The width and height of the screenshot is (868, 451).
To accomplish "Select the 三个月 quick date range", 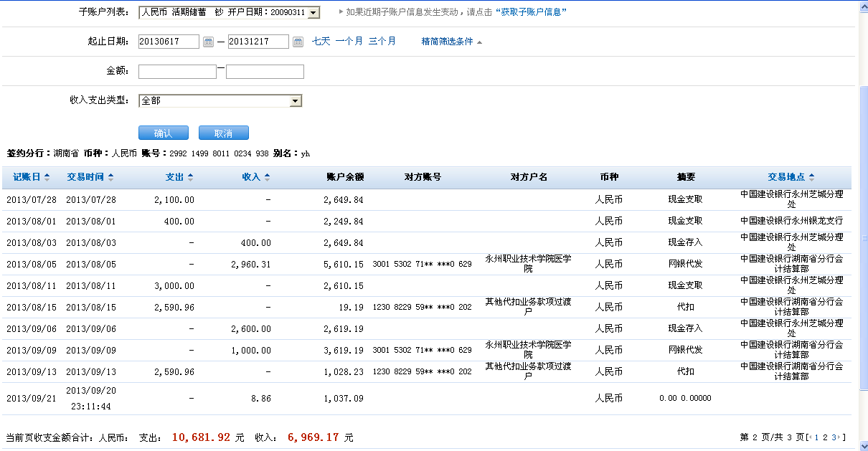I will [x=382, y=42].
